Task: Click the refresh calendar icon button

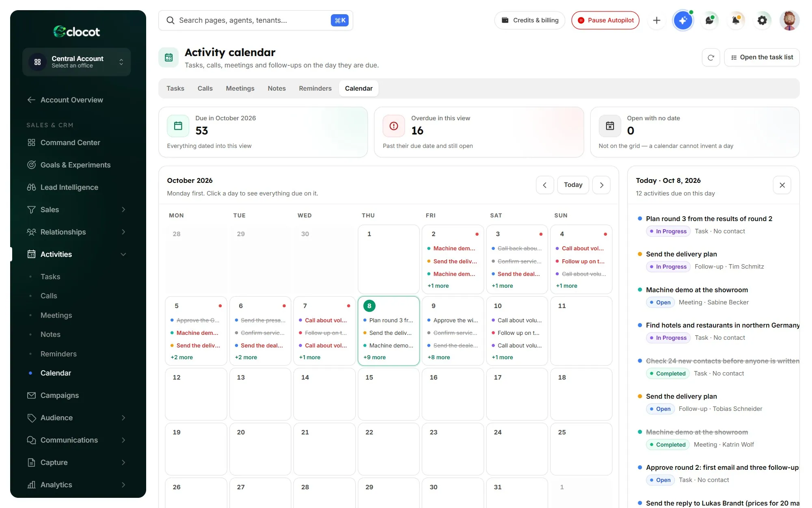Action: point(710,57)
